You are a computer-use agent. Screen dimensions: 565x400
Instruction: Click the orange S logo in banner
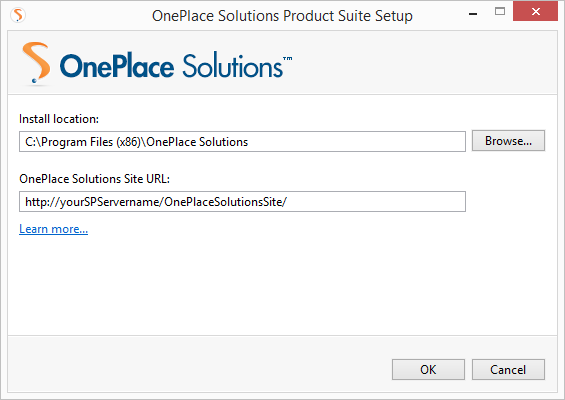pyautogui.click(x=36, y=63)
